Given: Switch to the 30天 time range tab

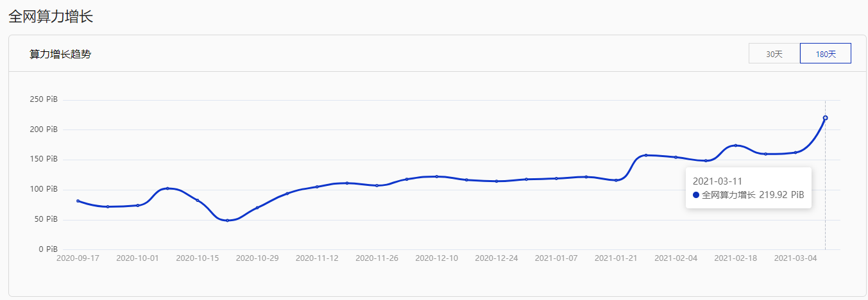Looking at the screenshot, I should (x=774, y=54).
